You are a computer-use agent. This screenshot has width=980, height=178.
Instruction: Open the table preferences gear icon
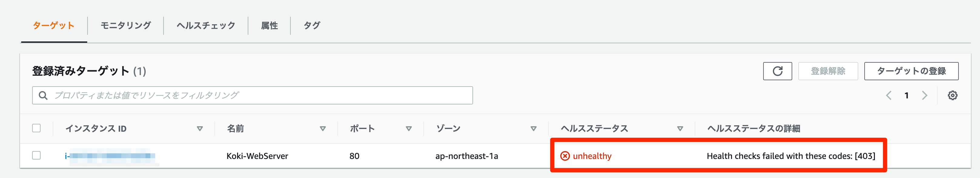[953, 96]
